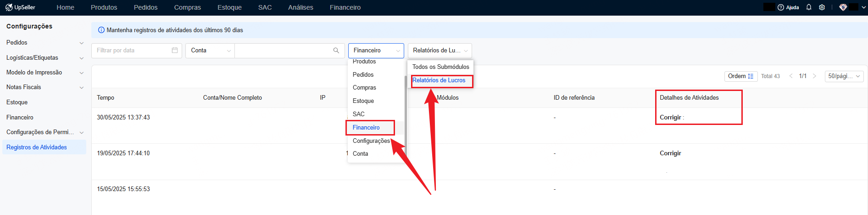Image resolution: width=868 pixels, height=215 pixels.
Task: Go to the previous page arrow
Action: click(791, 76)
